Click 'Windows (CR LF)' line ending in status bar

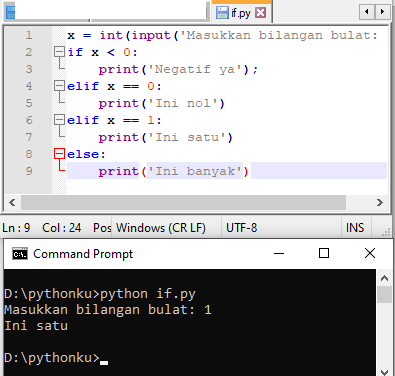[x=161, y=228]
